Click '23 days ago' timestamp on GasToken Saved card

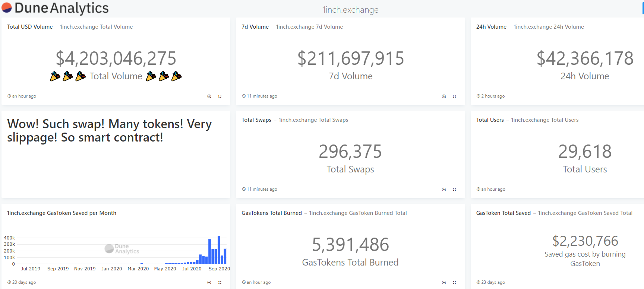(493, 282)
